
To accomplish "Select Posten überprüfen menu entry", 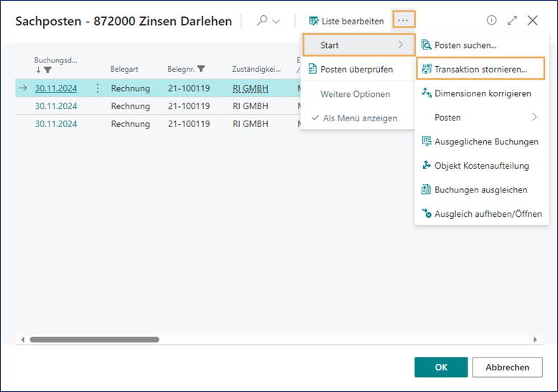I will point(356,70).
